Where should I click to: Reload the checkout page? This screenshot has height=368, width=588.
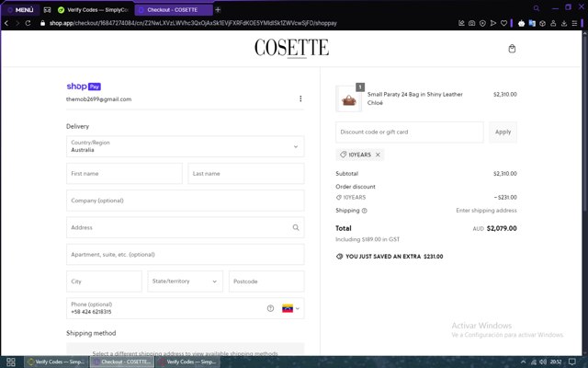[28, 23]
